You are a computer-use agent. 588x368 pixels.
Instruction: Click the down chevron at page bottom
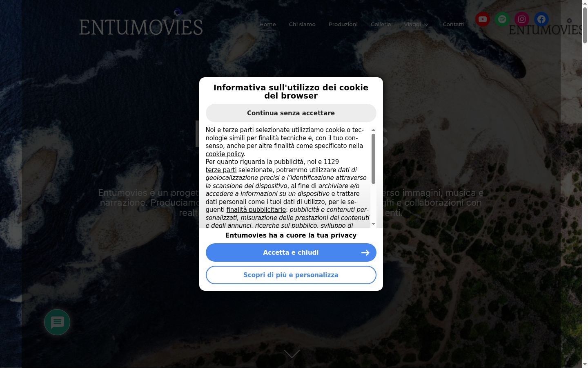coord(292,354)
